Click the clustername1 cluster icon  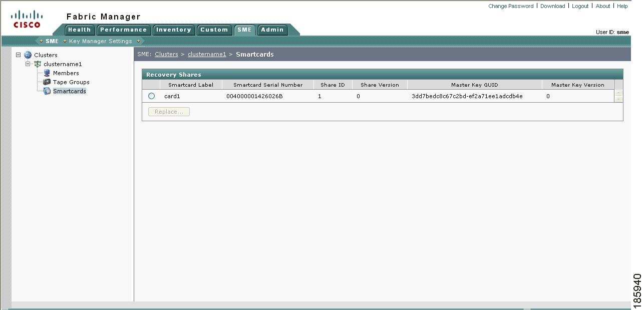38,64
